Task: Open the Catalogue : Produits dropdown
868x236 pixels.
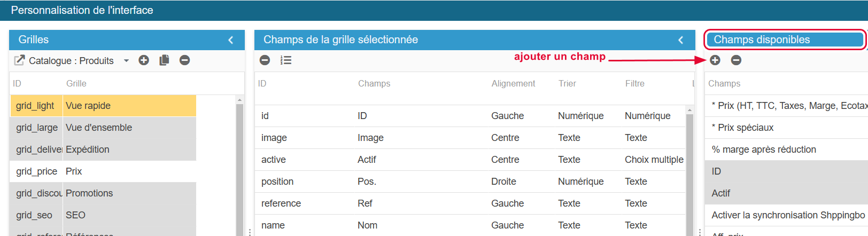Action: (x=126, y=61)
